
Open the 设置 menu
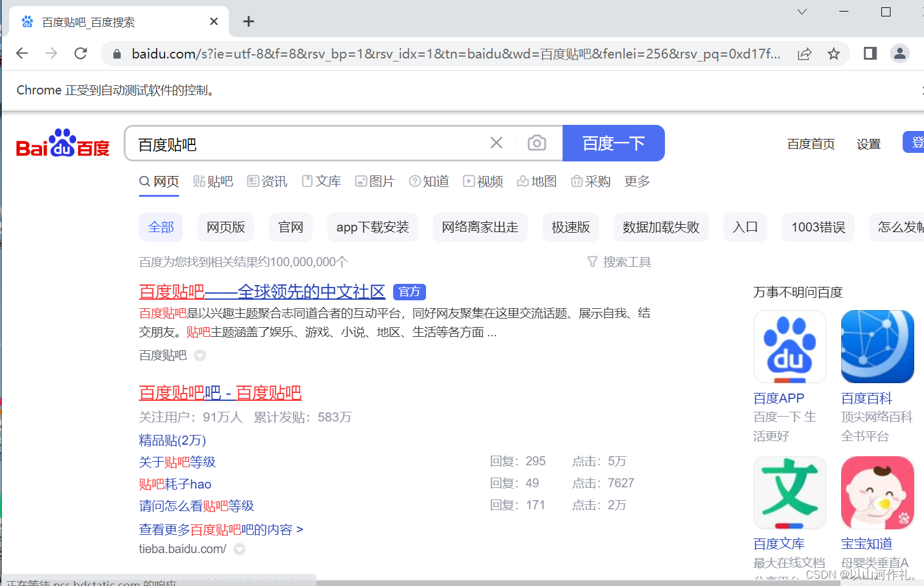pos(869,144)
